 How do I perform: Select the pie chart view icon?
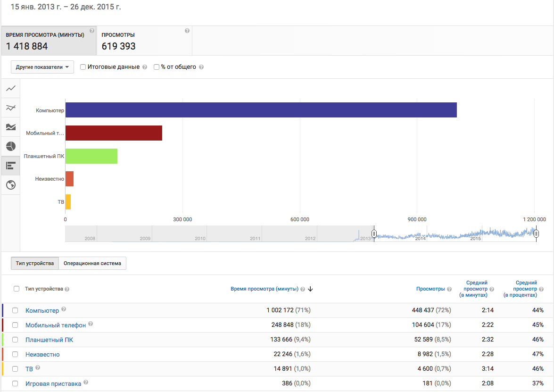point(10,146)
